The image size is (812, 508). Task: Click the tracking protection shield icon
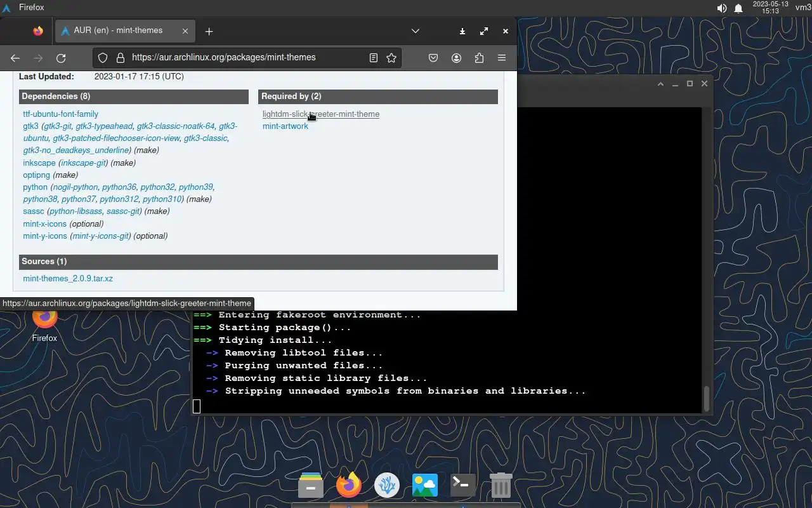tap(103, 58)
